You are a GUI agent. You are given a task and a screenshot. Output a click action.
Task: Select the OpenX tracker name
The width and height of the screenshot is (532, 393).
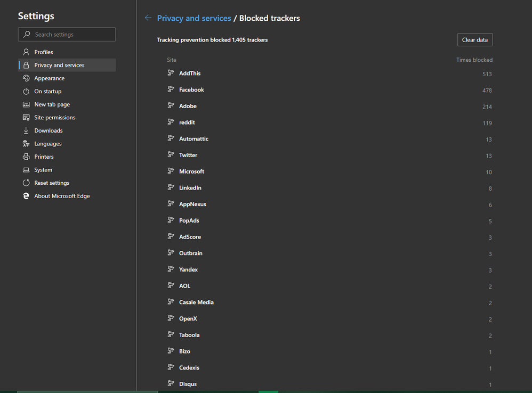[x=188, y=318]
